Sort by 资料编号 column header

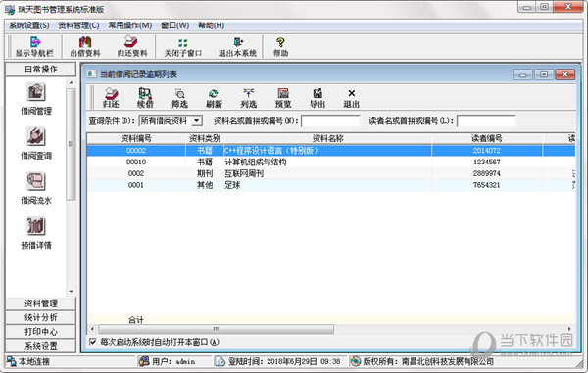tap(136, 138)
